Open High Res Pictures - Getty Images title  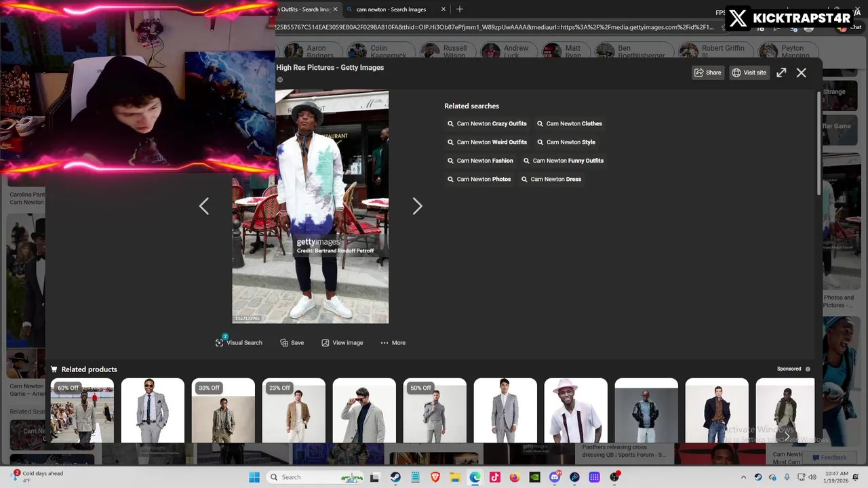(330, 67)
